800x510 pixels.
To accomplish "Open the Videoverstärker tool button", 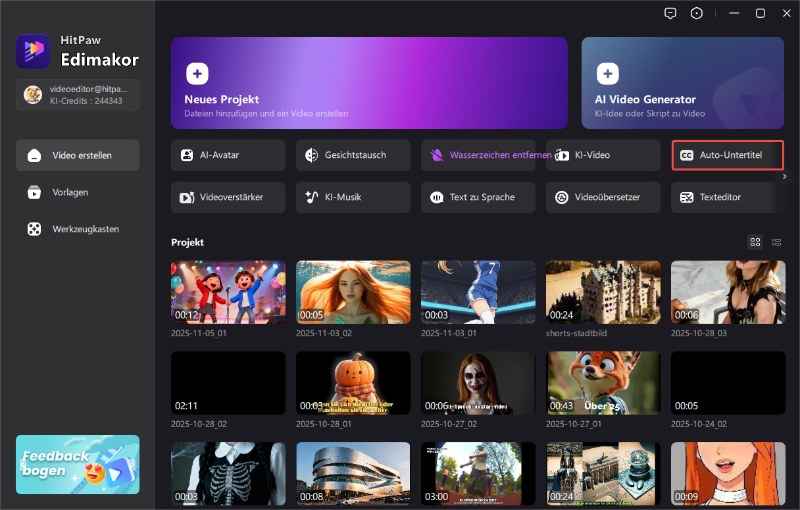I will click(228, 197).
